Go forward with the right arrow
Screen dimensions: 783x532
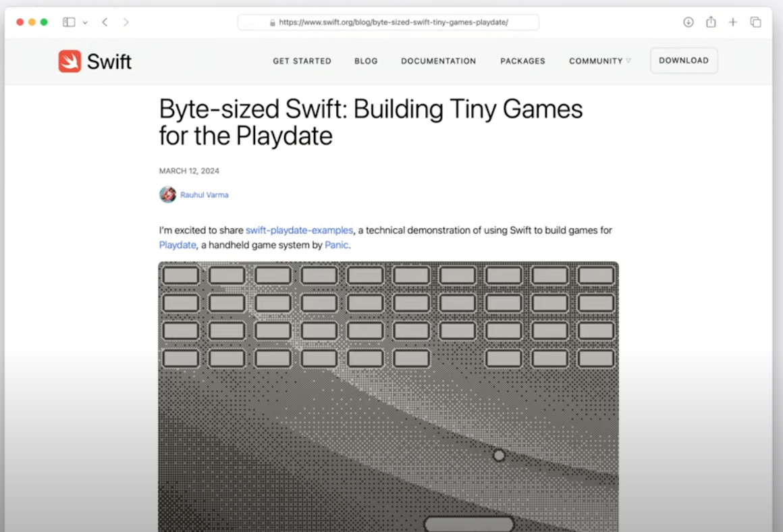(126, 22)
